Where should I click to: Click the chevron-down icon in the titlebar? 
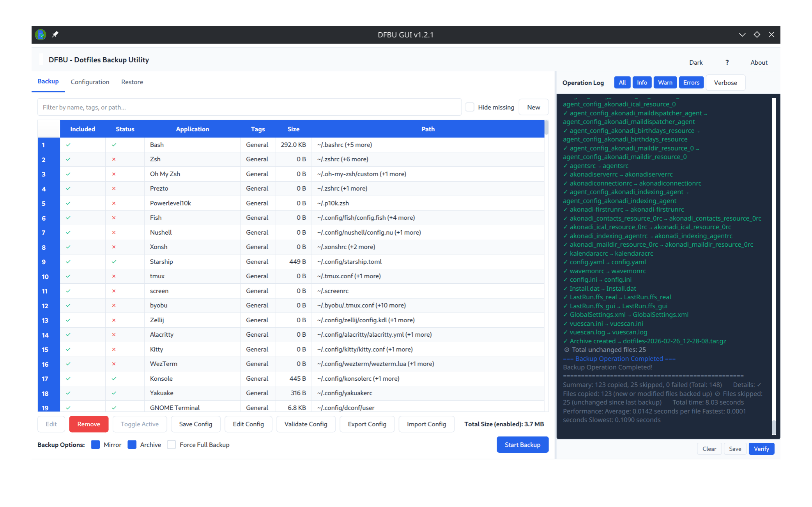(742, 35)
